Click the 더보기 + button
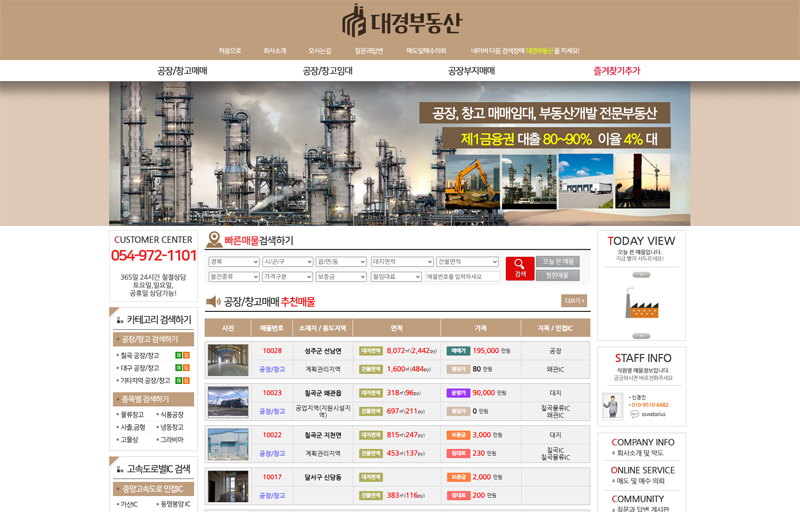Screen dimensions: 800x512 574,301
